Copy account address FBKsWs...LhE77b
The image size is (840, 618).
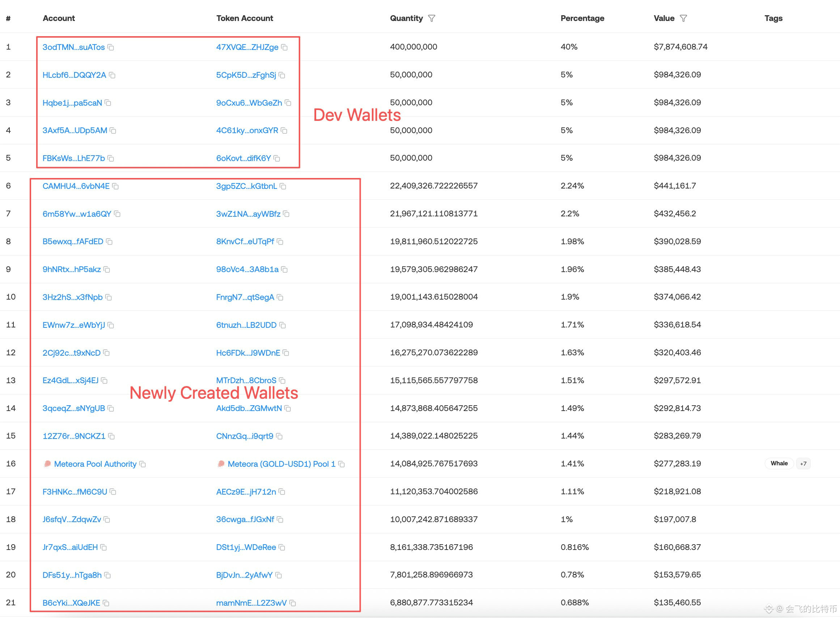[111, 158]
